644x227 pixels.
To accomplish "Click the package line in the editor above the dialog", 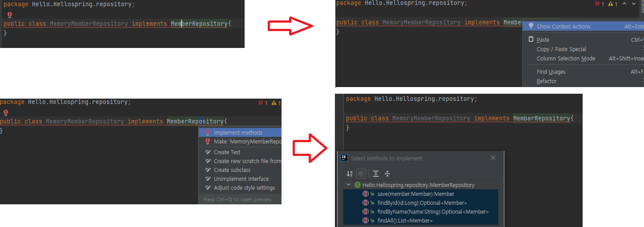I will [x=411, y=99].
